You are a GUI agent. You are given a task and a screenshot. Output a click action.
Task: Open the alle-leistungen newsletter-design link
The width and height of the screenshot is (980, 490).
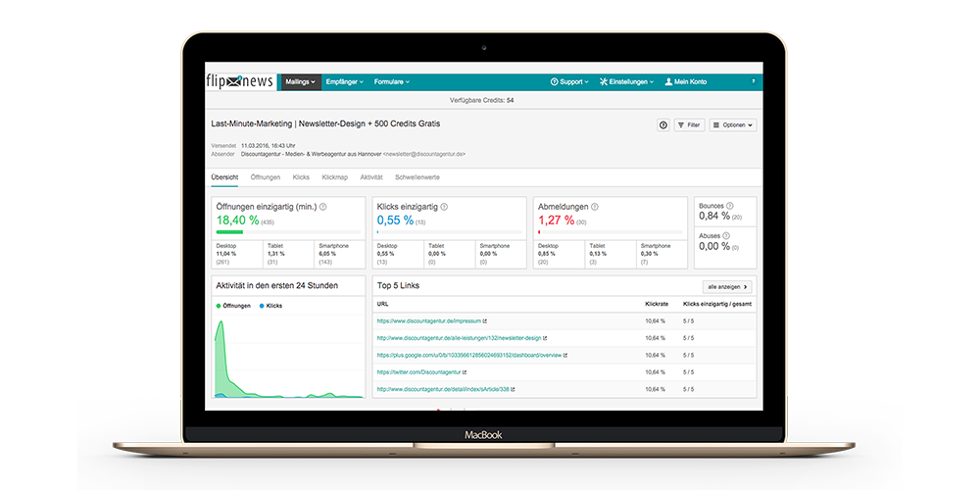tap(459, 338)
